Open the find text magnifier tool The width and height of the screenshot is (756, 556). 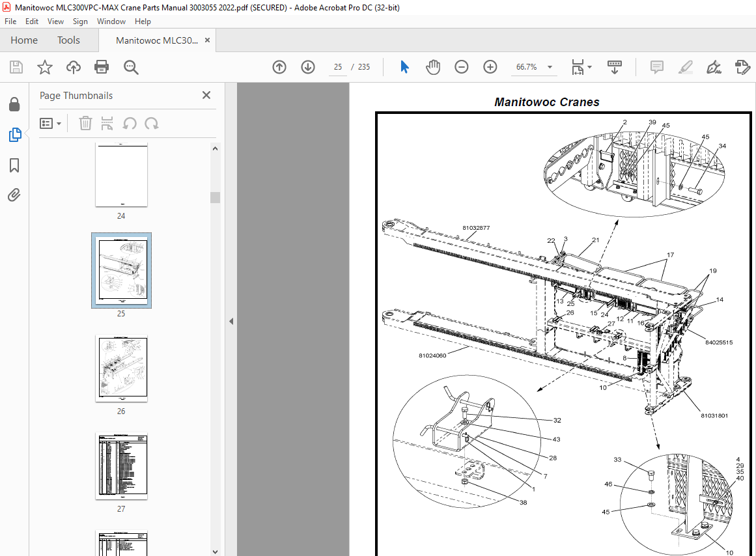(131, 67)
